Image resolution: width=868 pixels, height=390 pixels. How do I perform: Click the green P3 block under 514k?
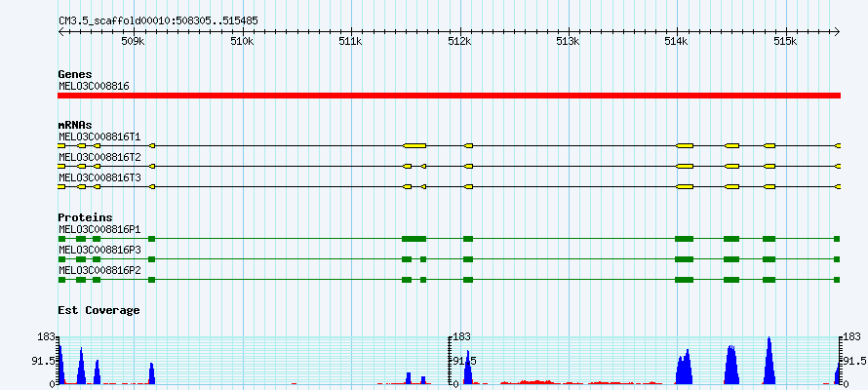click(685, 259)
